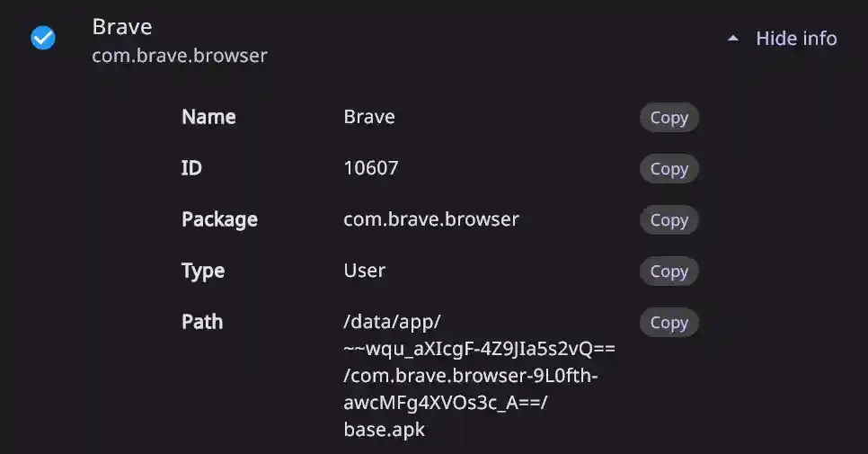Screen dimensions: 868x454
Task: Click the Type field label
Action: coord(203,271)
